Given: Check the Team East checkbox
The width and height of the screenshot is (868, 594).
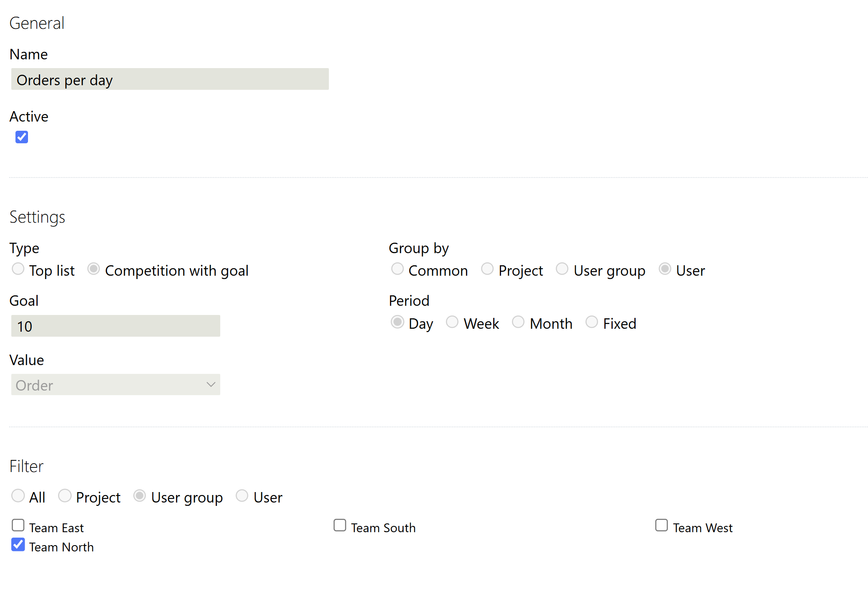Looking at the screenshot, I should (18, 525).
